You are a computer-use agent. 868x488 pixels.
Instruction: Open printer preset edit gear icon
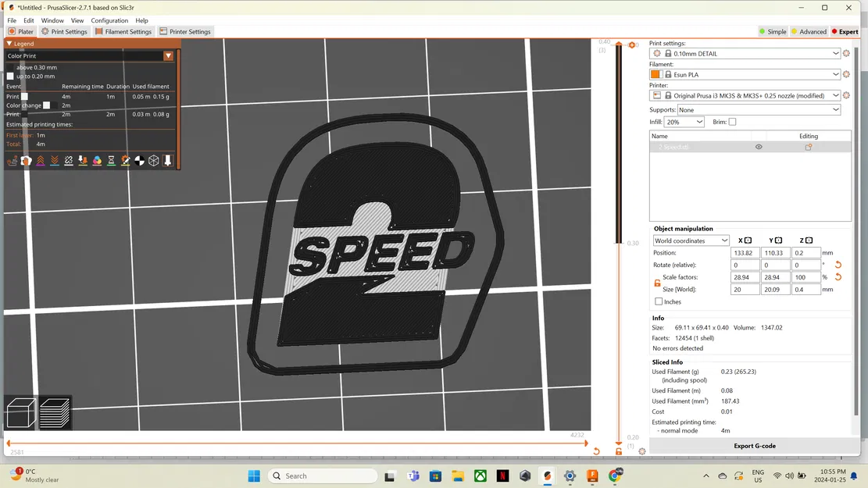tap(846, 95)
